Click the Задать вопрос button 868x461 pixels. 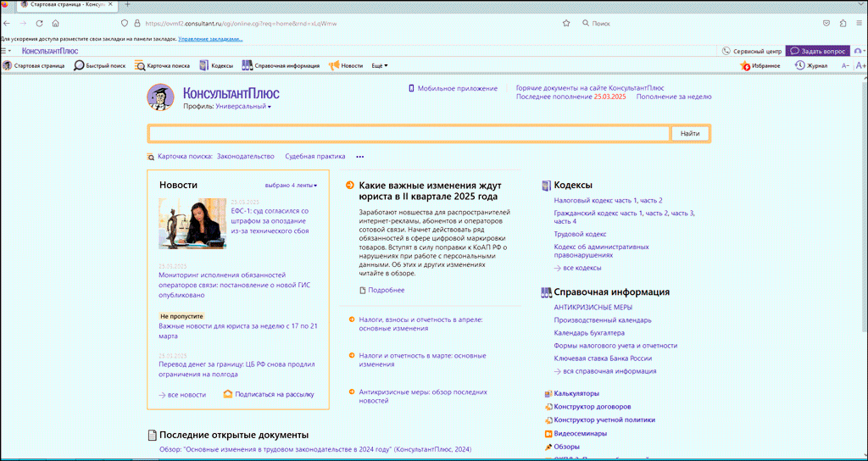(x=818, y=51)
